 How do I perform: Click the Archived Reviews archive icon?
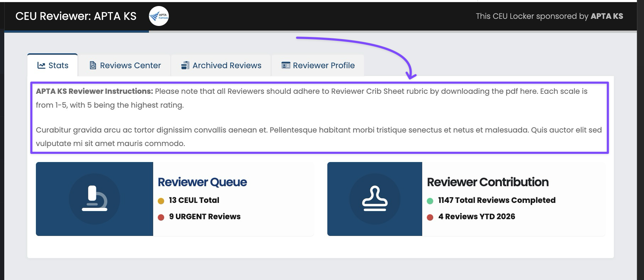(185, 65)
